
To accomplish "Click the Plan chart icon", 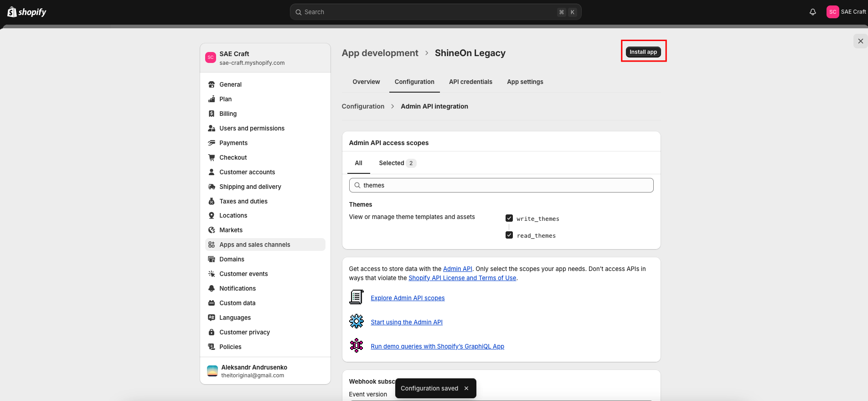I will coord(212,99).
